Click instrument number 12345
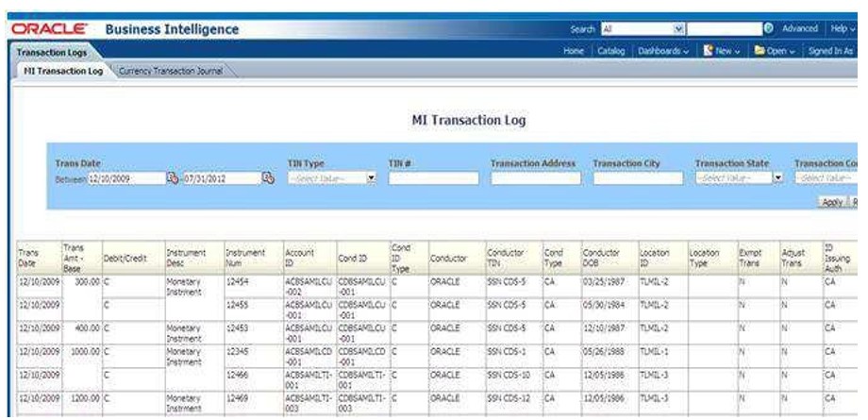Image resolution: width=868 pixels, height=420 pixels. point(237,351)
